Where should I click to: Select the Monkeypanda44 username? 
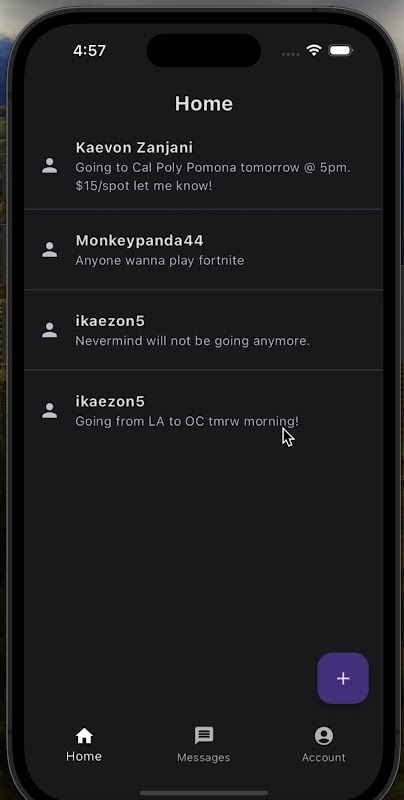tap(140, 240)
